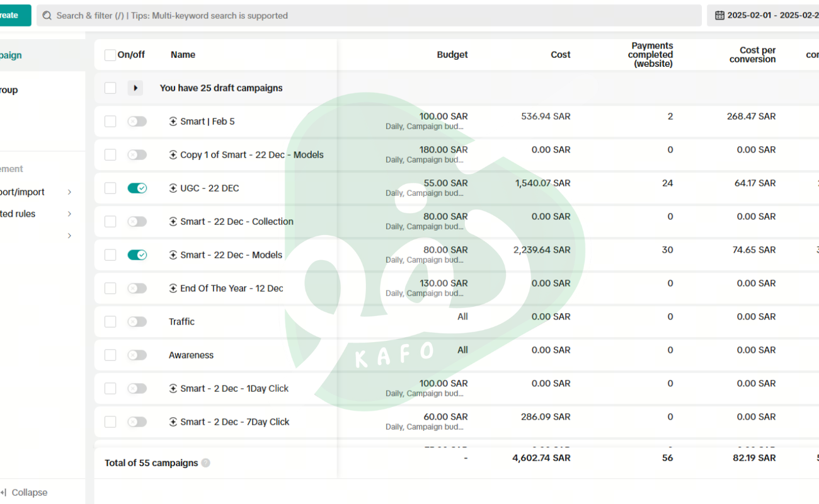Screen dimensions: 819x504
Task: Sort by the Cost column header
Action: (x=560, y=55)
